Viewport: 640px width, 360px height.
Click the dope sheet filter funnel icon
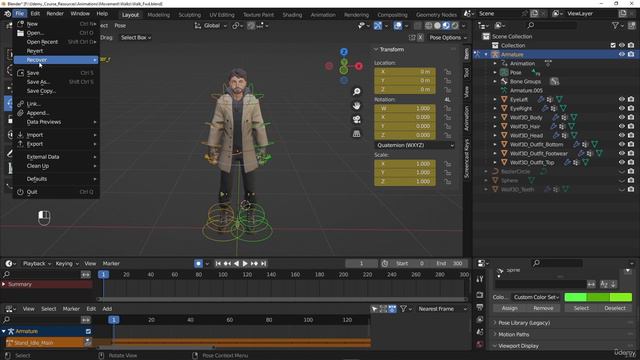pyautogui.click(x=403, y=309)
